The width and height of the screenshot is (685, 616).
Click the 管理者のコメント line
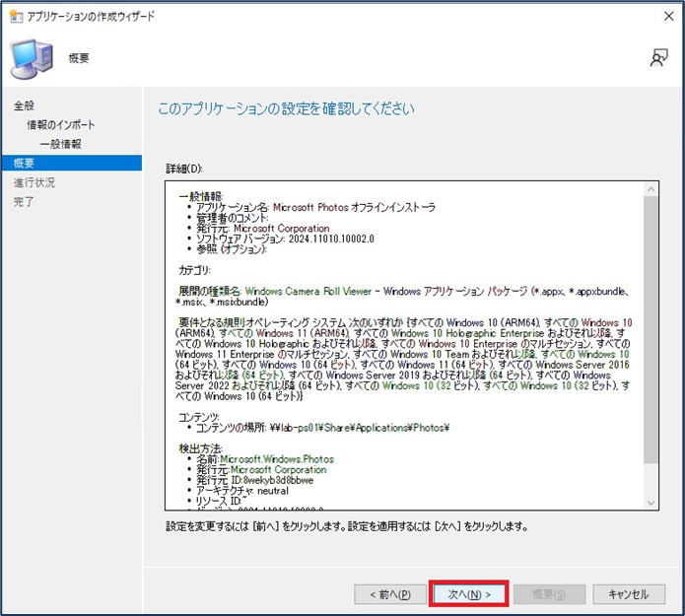click(232, 218)
